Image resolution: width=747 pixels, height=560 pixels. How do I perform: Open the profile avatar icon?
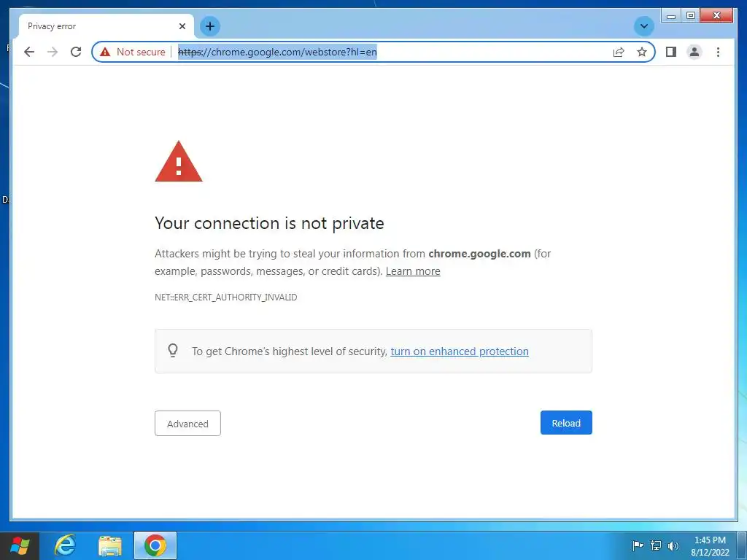click(x=694, y=52)
